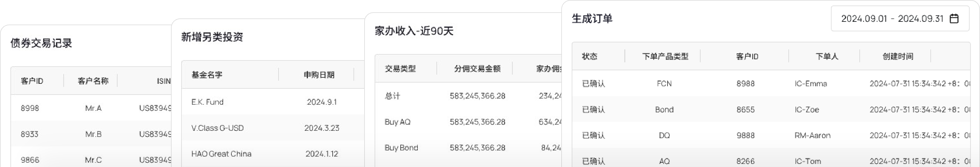
Task: Click the 基金名字 column header
Action: coord(207,75)
